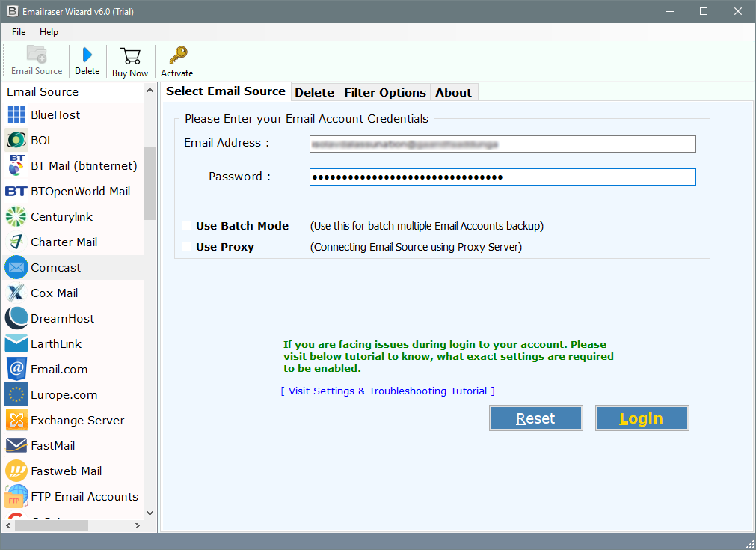Image resolution: width=756 pixels, height=550 pixels.
Task: Select the Comcast envelope icon
Action: pyautogui.click(x=16, y=267)
